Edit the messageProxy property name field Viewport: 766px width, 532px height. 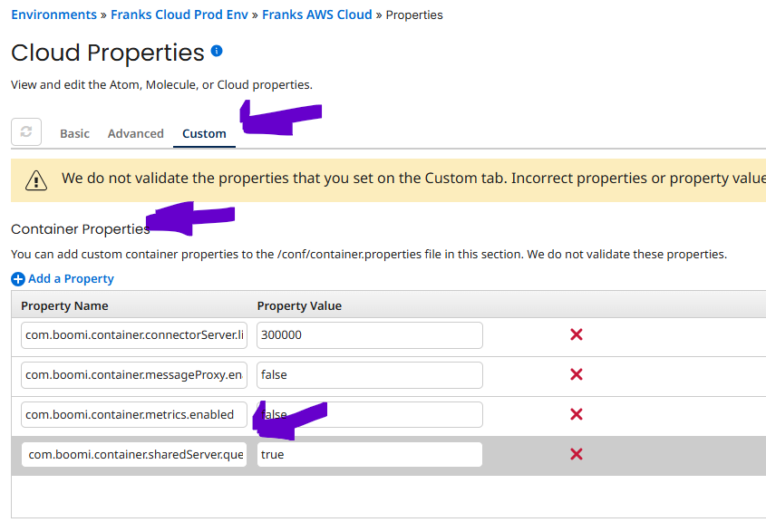click(134, 375)
